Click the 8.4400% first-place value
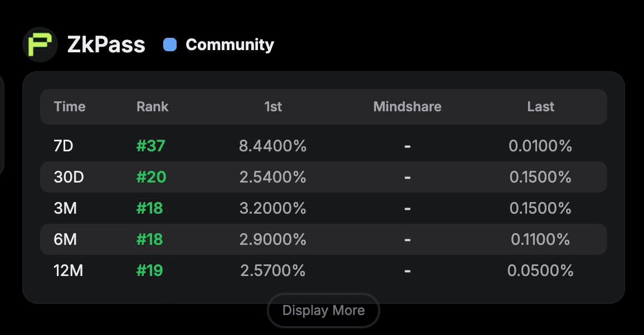The image size is (644, 335). coord(272,146)
